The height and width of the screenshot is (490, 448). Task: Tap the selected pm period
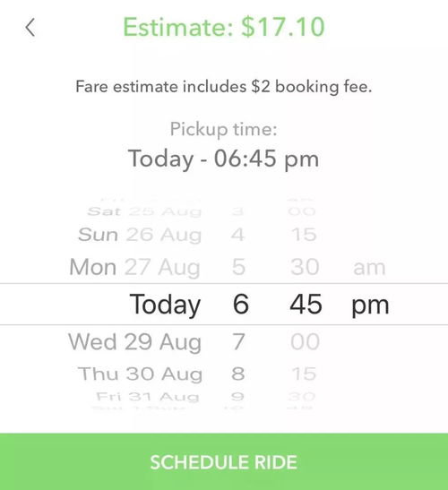point(370,305)
